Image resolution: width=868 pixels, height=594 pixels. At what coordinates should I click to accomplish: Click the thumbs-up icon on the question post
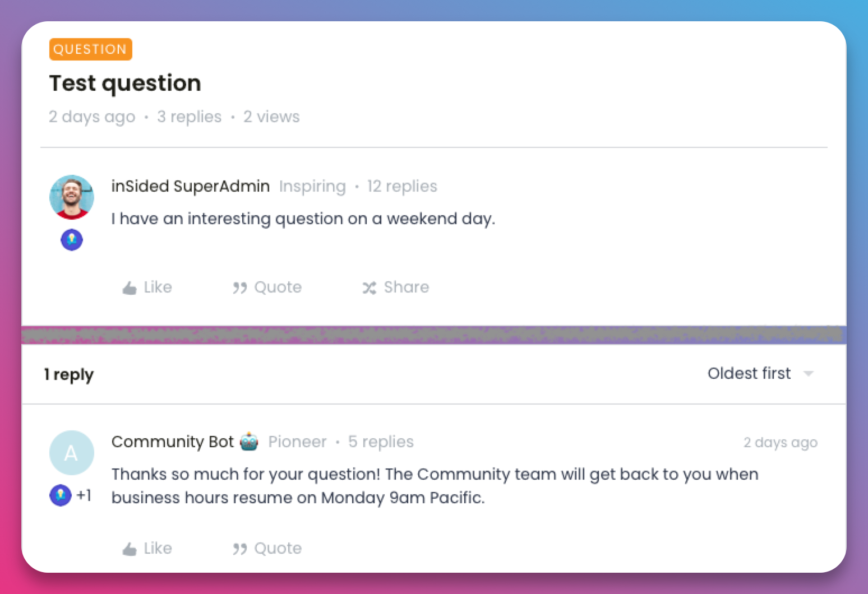click(x=130, y=288)
